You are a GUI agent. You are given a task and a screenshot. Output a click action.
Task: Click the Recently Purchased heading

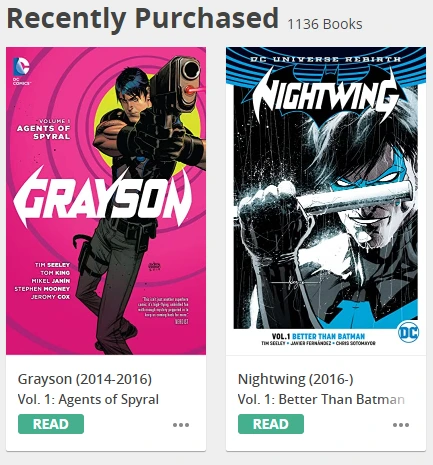click(x=143, y=19)
